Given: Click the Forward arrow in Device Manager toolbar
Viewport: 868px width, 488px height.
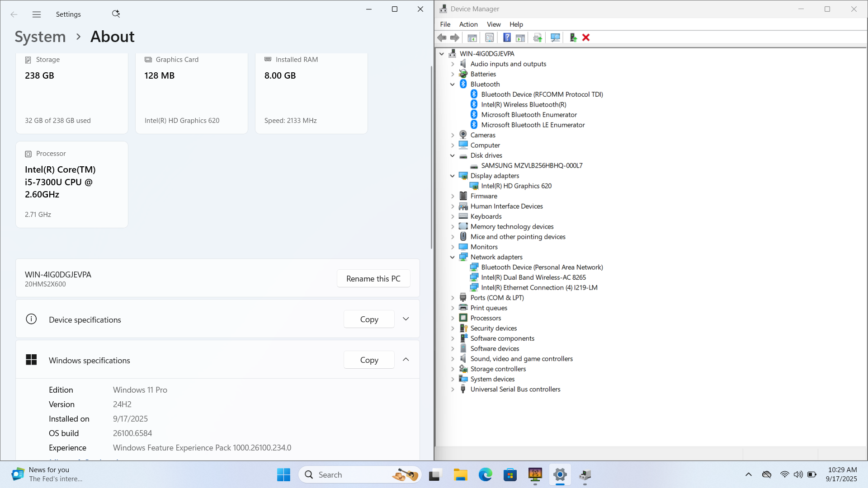Looking at the screenshot, I should 455,38.
